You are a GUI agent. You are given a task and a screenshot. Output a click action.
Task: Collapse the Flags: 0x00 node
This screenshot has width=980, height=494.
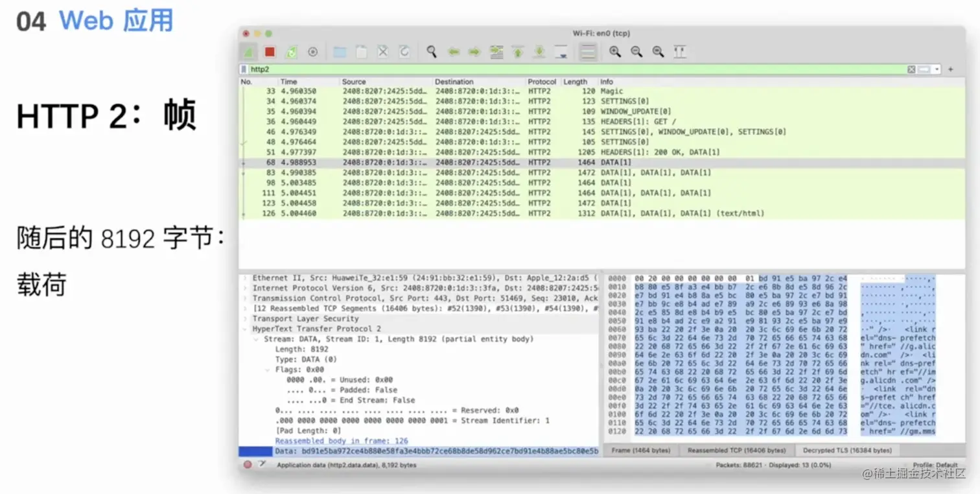tap(268, 370)
